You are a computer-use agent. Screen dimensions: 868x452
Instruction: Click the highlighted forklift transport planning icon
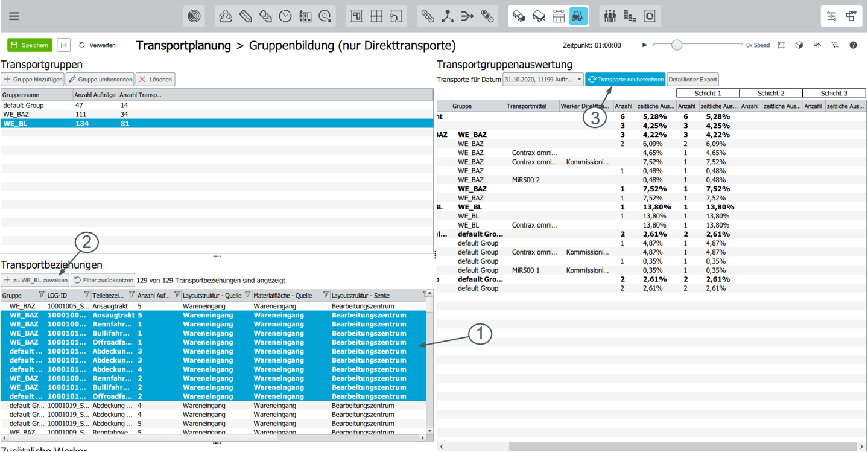[x=578, y=16]
